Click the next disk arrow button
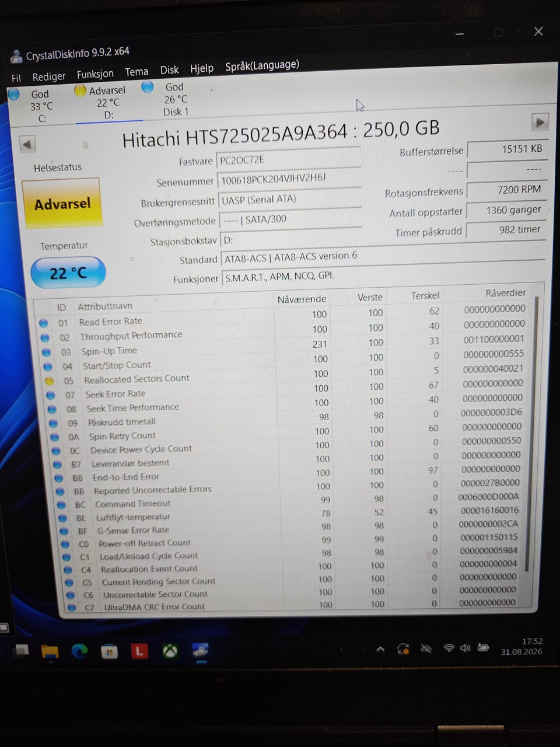This screenshot has width=560, height=747. [540, 123]
